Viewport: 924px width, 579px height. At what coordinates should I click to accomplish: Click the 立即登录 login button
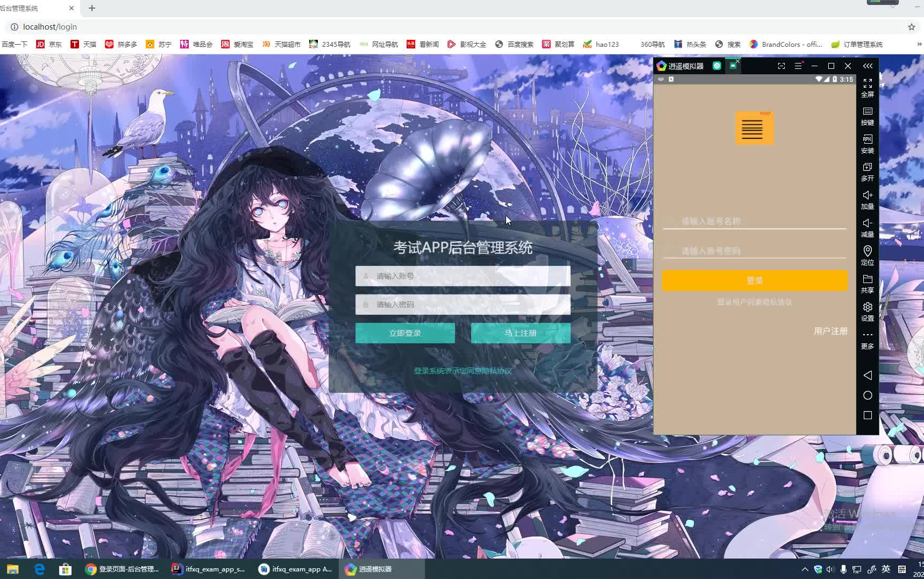404,333
